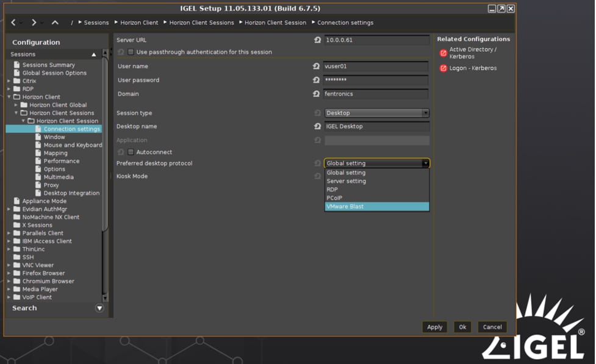Select the RDP folder
Screen dimensions: 596x364
coord(27,89)
